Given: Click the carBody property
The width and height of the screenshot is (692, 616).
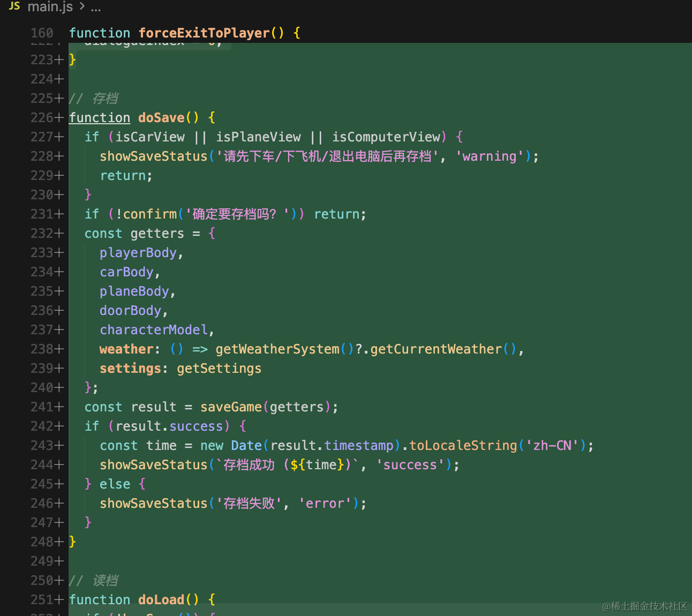Looking at the screenshot, I should click(127, 272).
